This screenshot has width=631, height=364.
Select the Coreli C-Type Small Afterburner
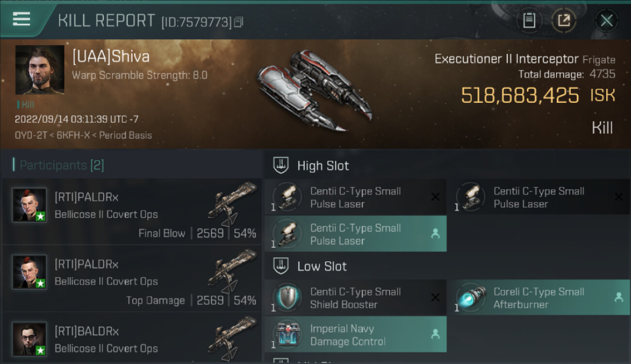click(x=538, y=298)
